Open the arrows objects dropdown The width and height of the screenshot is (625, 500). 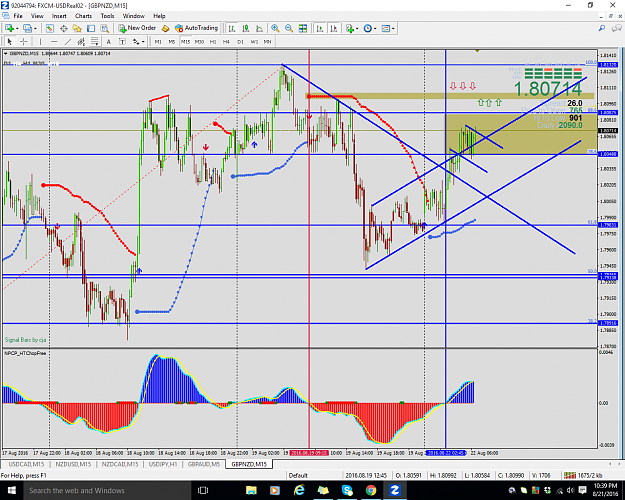pos(138,41)
